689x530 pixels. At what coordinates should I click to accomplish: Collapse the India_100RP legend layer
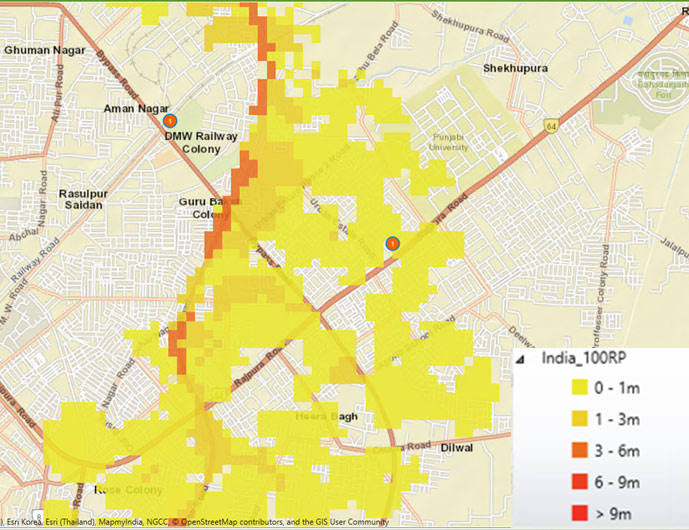(521, 360)
